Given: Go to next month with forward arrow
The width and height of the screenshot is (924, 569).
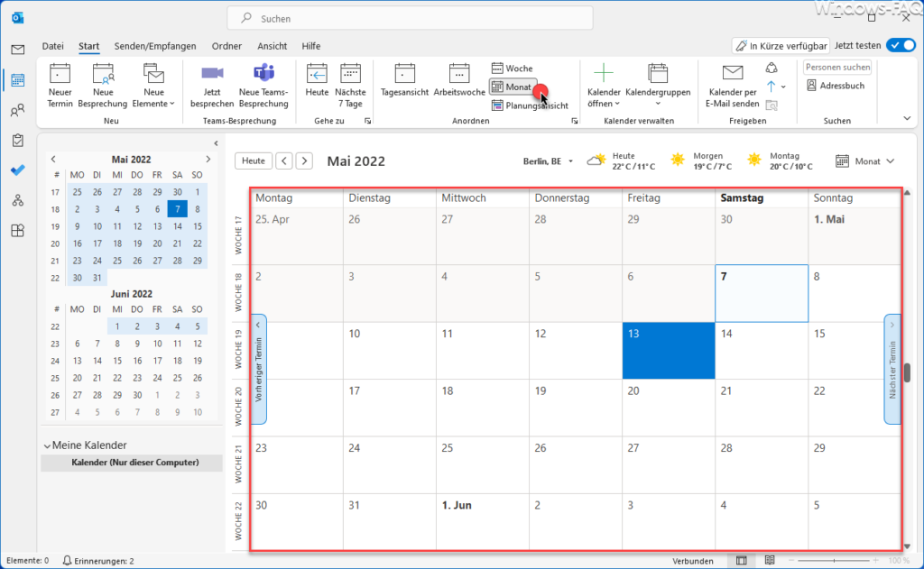Looking at the screenshot, I should (x=304, y=161).
